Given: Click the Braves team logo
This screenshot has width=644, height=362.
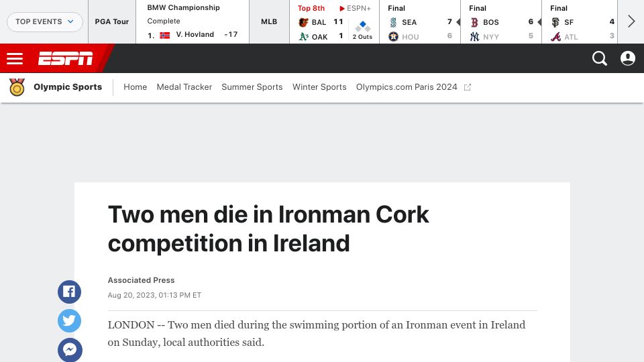Looking at the screenshot, I should [555, 36].
